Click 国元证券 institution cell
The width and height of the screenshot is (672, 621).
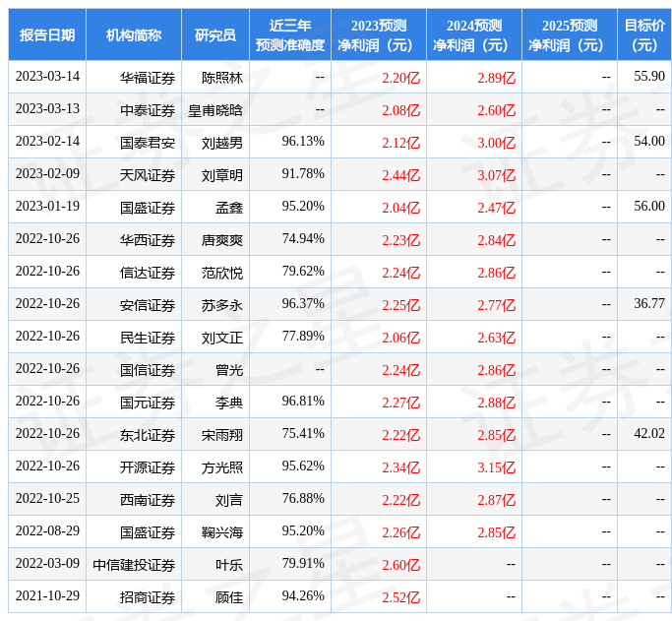148,403
